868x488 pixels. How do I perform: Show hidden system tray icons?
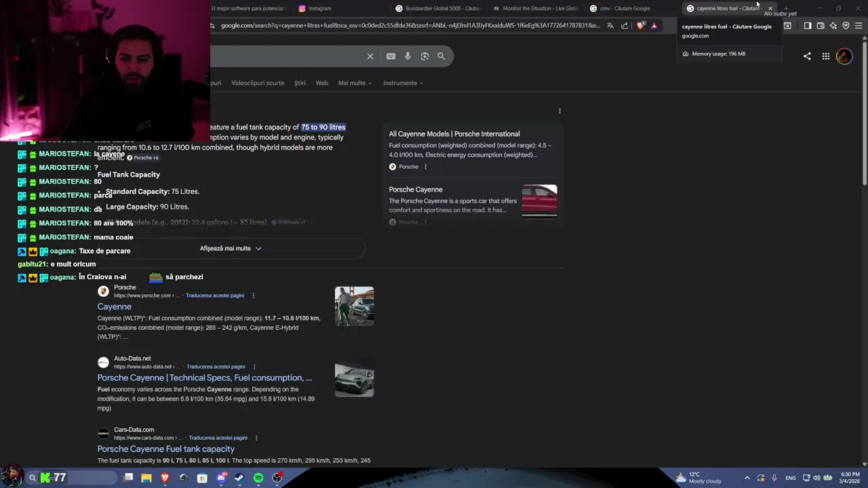[747, 478]
